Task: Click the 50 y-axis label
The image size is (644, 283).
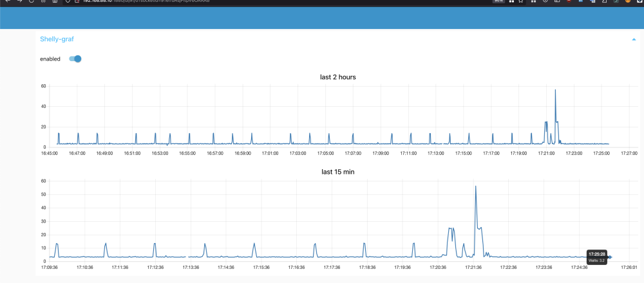Action: pos(43,194)
